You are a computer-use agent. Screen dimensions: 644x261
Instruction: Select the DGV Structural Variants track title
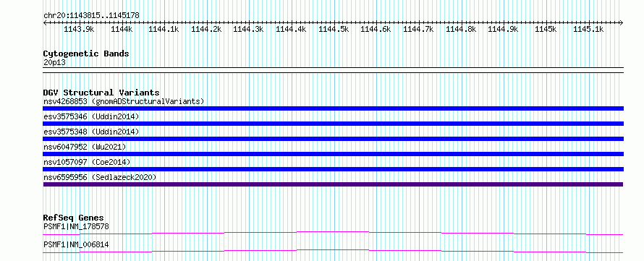coord(101,93)
